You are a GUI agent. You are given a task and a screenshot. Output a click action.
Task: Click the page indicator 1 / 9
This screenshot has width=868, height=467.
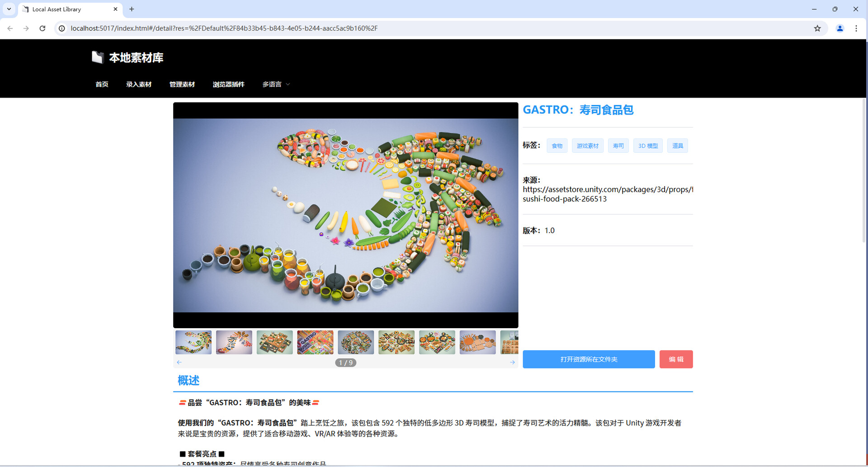pyautogui.click(x=346, y=363)
